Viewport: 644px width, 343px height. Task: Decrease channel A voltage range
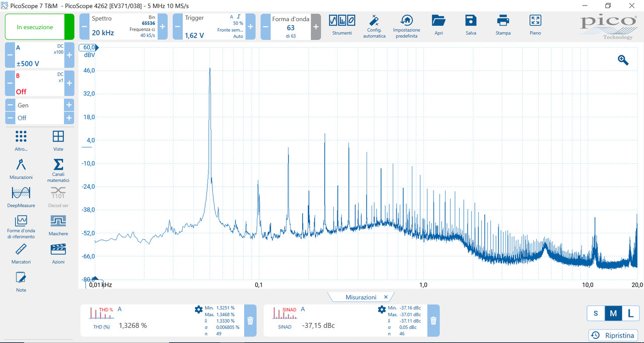click(10, 55)
